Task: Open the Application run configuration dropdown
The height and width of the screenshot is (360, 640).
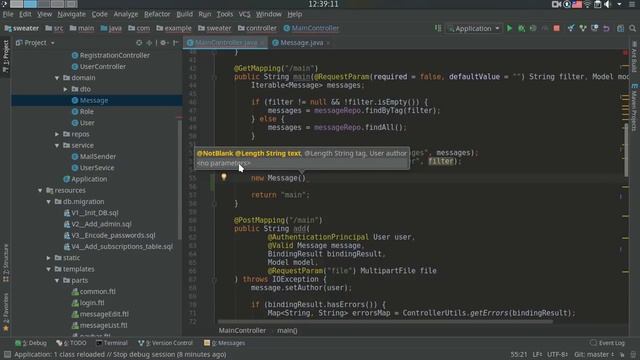Action: tap(473, 28)
